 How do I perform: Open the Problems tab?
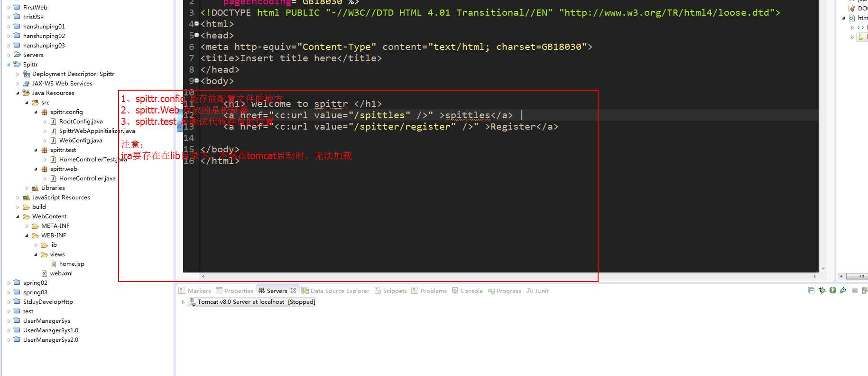(x=429, y=291)
